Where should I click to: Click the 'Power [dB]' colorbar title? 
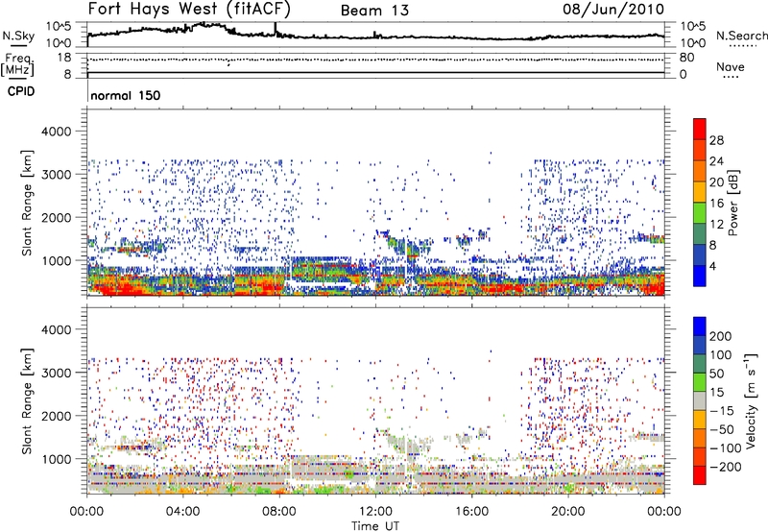(x=733, y=203)
